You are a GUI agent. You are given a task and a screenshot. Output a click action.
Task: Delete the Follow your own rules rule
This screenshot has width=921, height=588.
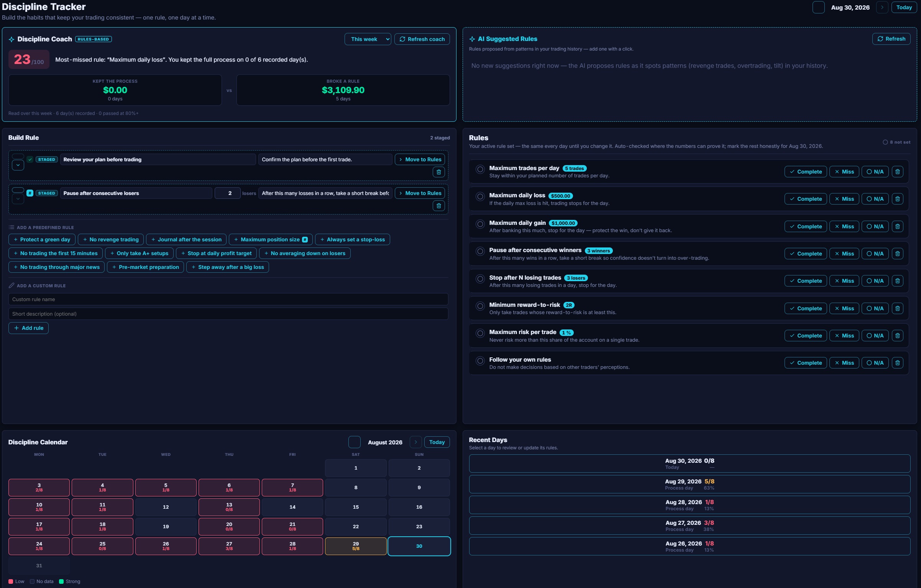coord(898,363)
